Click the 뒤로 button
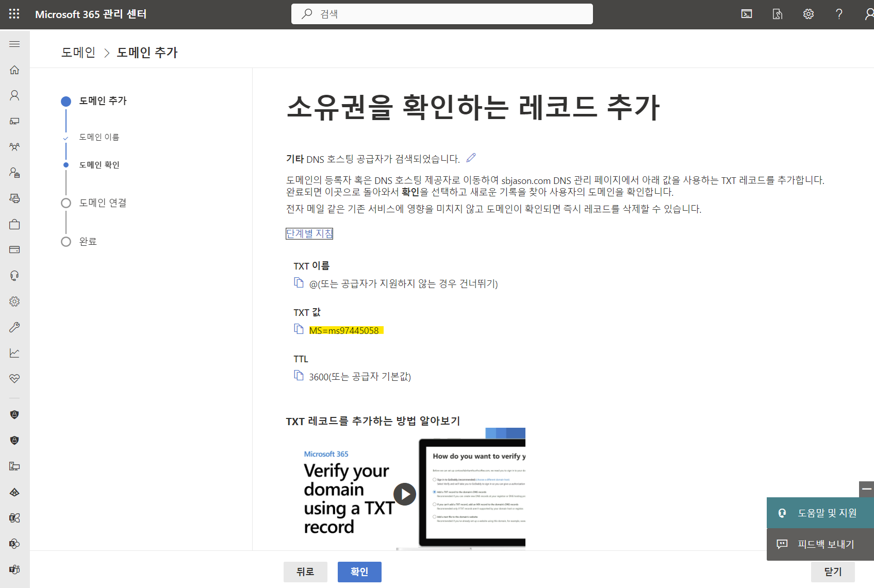The image size is (874, 588). (x=305, y=572)
